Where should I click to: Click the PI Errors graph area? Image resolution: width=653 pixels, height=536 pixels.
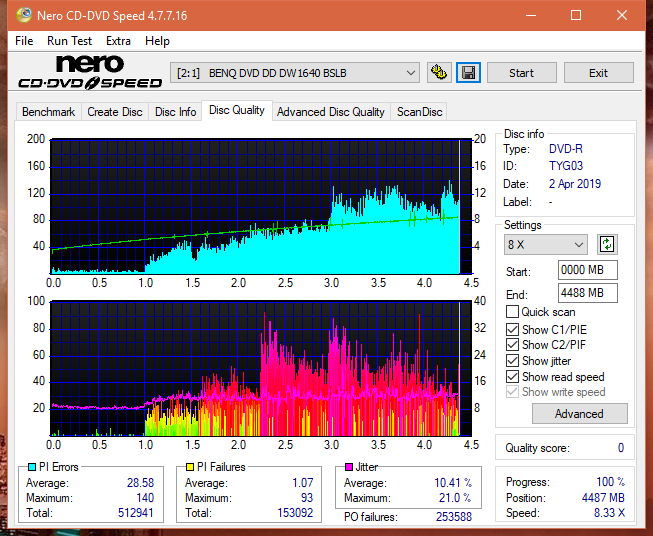click(261, 207)
